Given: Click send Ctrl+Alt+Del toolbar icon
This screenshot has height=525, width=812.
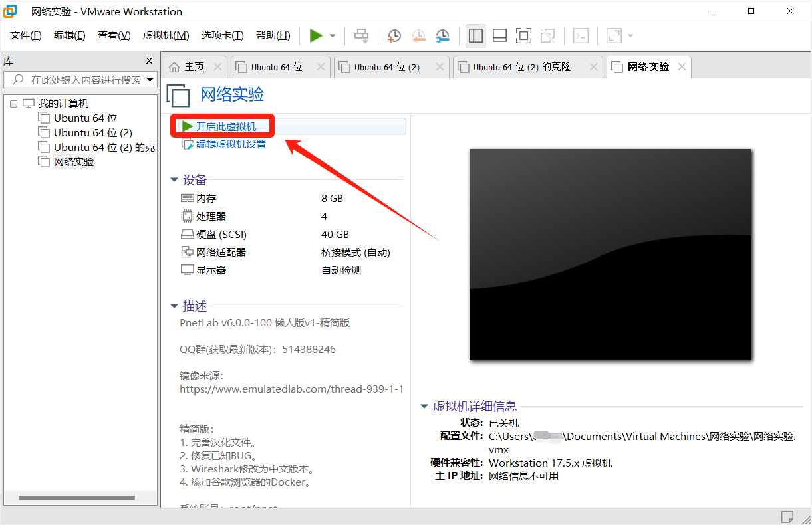Looking at the screenshot, I should point(362,36).
